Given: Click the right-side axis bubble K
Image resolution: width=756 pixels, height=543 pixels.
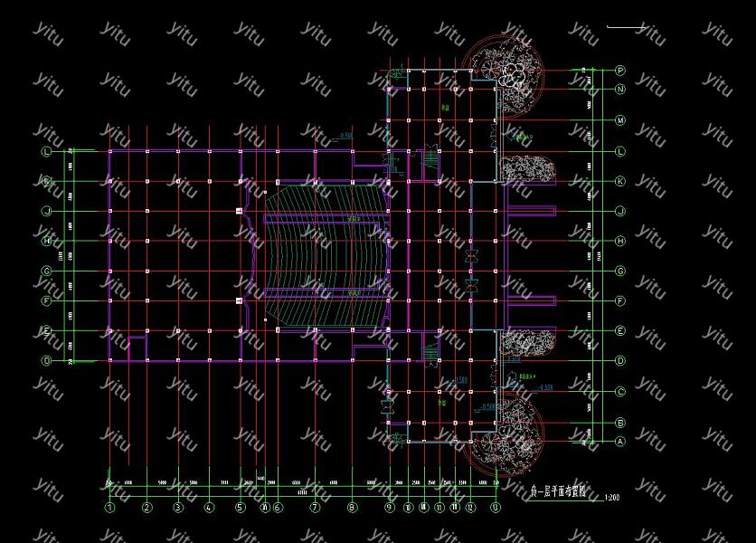Looking at the screenshot, I should coord(620,182).
